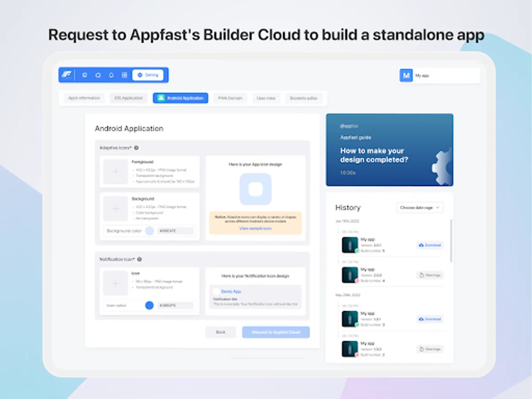Click the Background color hex value field
Image resolution: width=532 pixels, height=399 pixels.
click(x=175, y=231)
